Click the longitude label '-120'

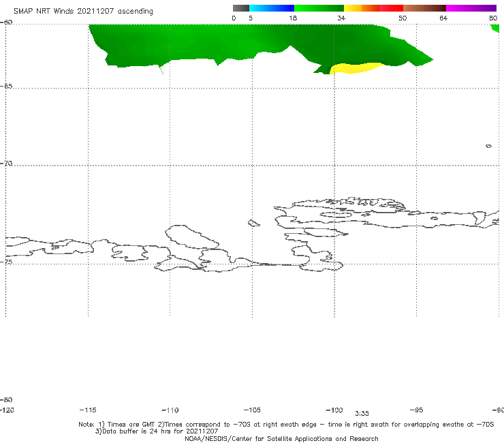7,410
